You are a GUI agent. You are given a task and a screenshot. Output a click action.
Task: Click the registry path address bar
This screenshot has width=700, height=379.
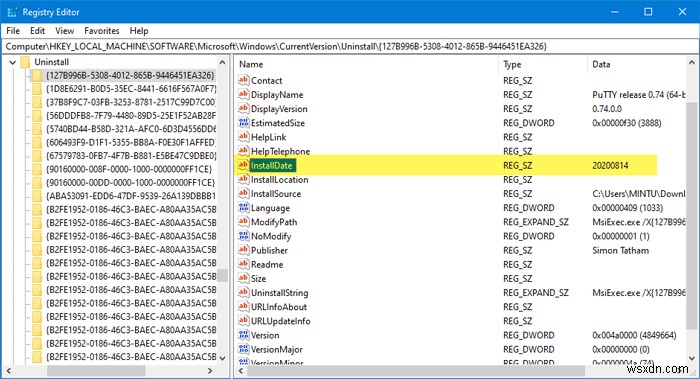[350, 46]
